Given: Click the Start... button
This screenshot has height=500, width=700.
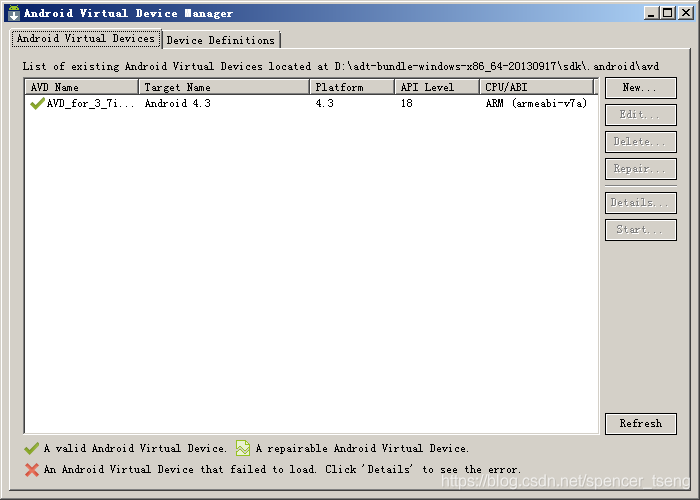Looking at the screenshot, I should (x=641, y=230).
